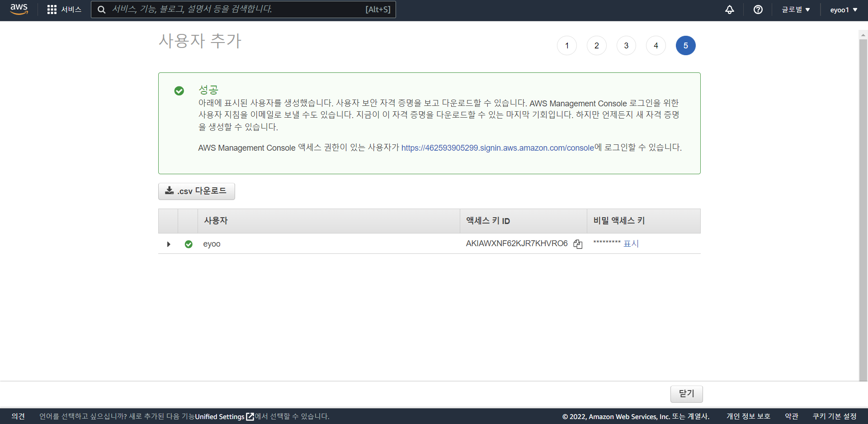Download the .csv credentials file

point(197,191)
